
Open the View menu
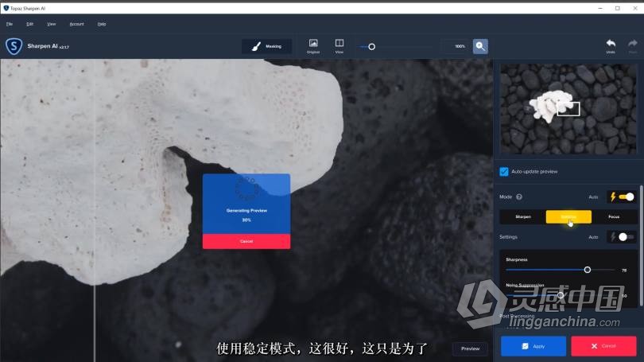click(52, 24)
